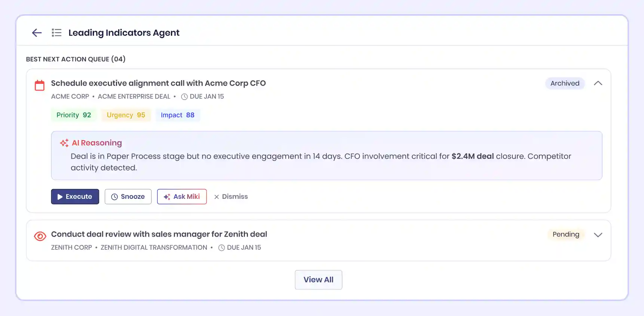
Task: Click the red calendar icon for Acme action
Action: coord(40,85)
